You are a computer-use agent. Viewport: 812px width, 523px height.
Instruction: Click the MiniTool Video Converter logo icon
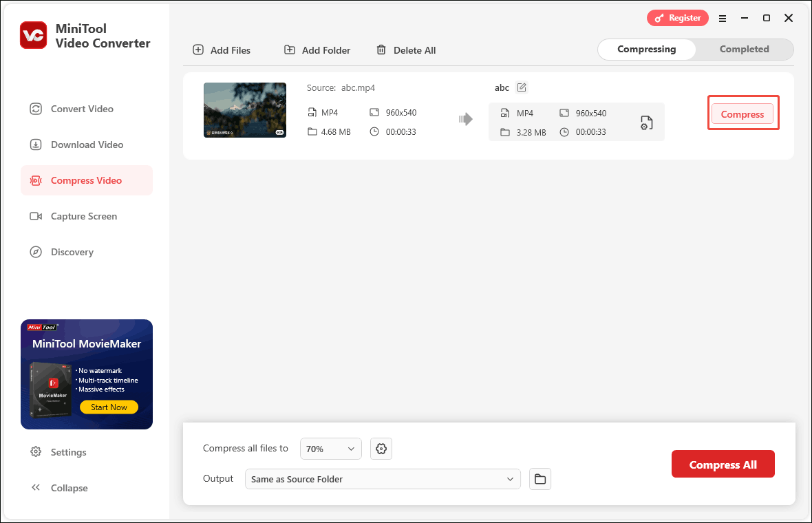coord(34,35)
